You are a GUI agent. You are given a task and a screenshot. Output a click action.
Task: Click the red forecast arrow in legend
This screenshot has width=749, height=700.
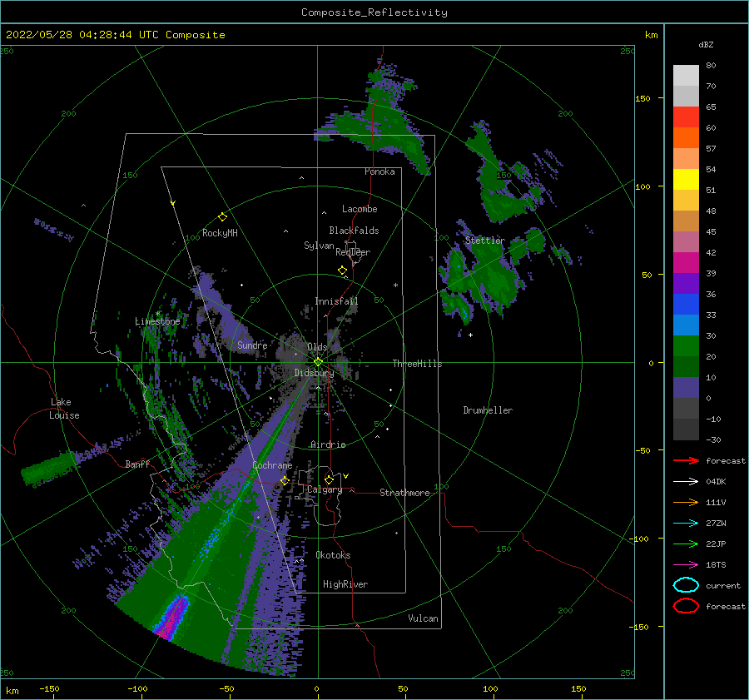(686, 460)
